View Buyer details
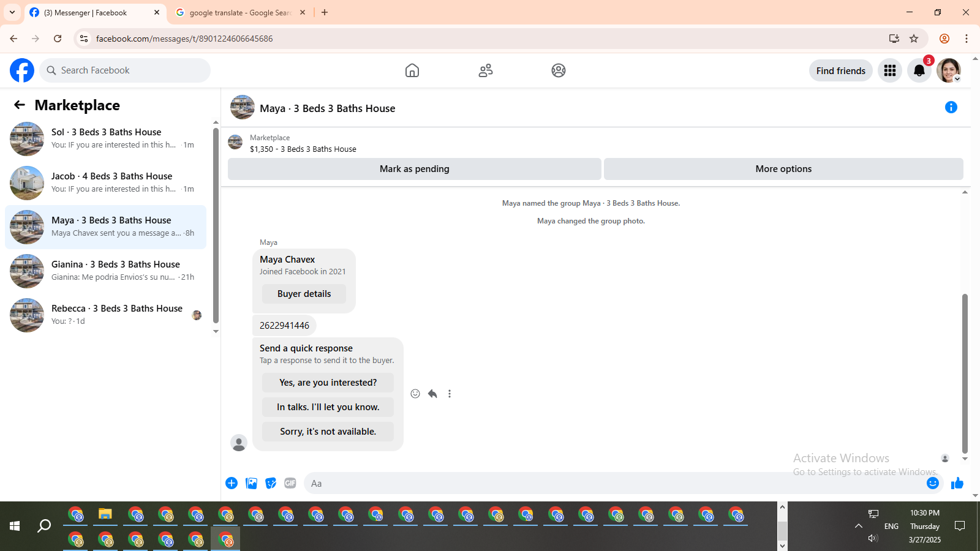 tap(304, 294)
